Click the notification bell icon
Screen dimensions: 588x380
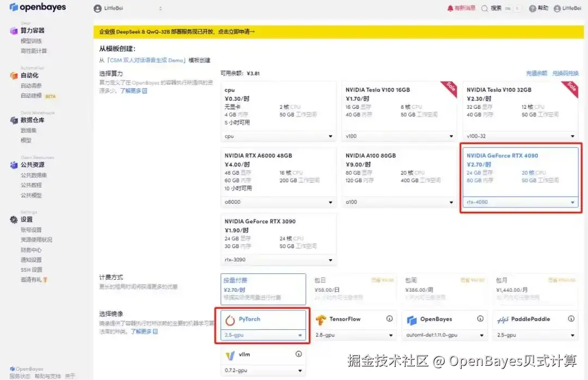pos(450,8)
